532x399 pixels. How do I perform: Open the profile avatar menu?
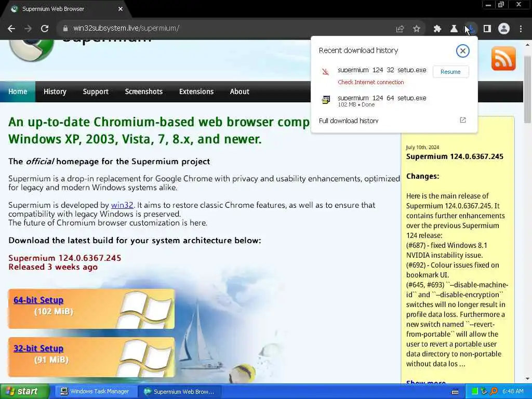click(x=504, y=29)
